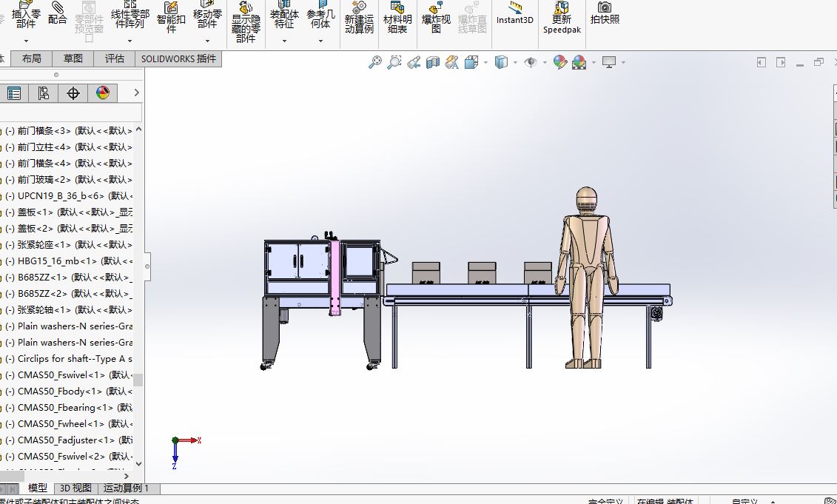This screenshot has width=837, height=504.
Task: Select 张紧轮座<1> in the feature tree
Action: pyautogui.click(x=68, y=244)
